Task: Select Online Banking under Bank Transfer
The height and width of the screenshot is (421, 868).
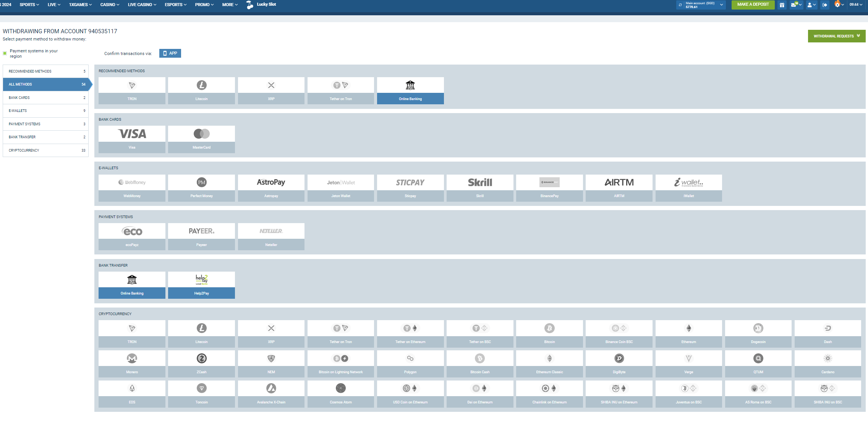Action: pyautogui.click(x=132, y=285)
